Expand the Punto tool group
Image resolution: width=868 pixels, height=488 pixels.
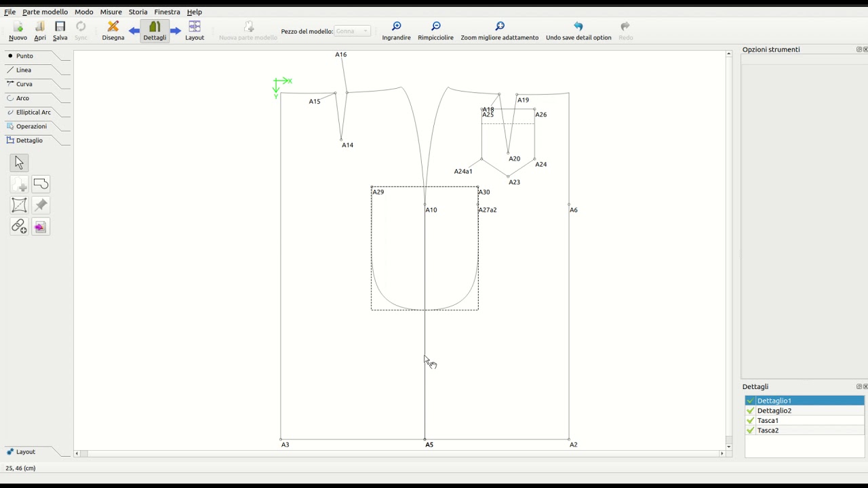click(x=37, y=56)
